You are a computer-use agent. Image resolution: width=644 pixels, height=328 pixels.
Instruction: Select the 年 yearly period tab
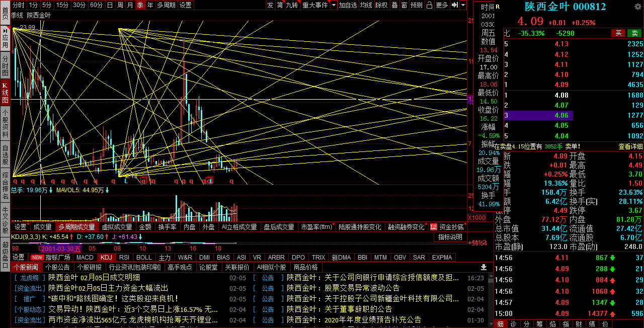click(x=150, y=5)
